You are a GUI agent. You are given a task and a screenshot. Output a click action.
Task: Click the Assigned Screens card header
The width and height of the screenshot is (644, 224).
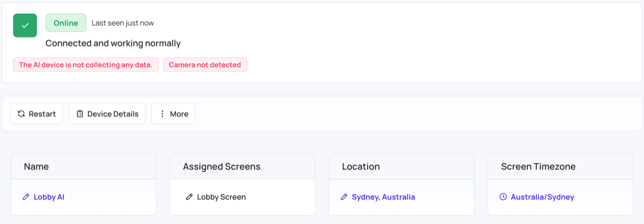[243, 166]
